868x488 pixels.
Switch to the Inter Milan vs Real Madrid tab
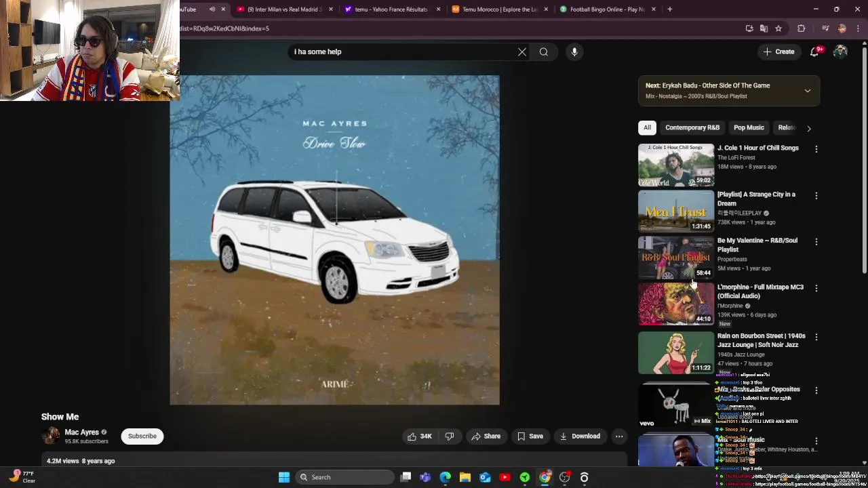tap(284, 9)
